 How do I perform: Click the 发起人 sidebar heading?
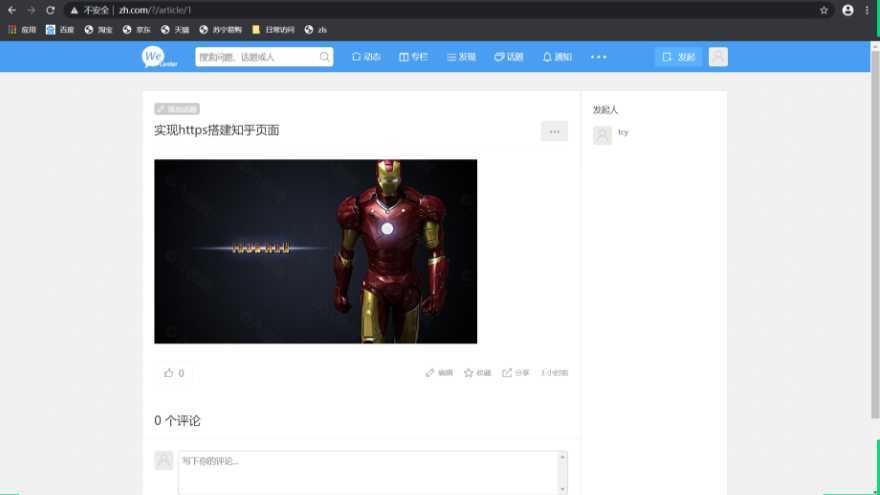(605, 110)
